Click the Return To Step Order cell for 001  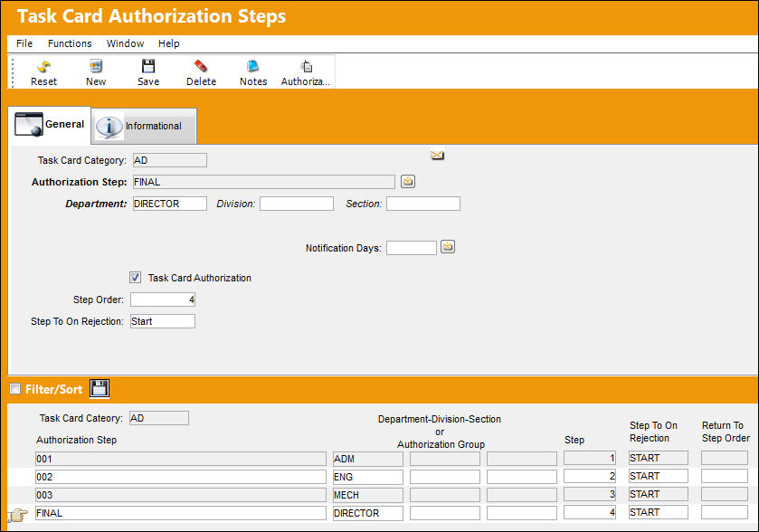point(725,458)
